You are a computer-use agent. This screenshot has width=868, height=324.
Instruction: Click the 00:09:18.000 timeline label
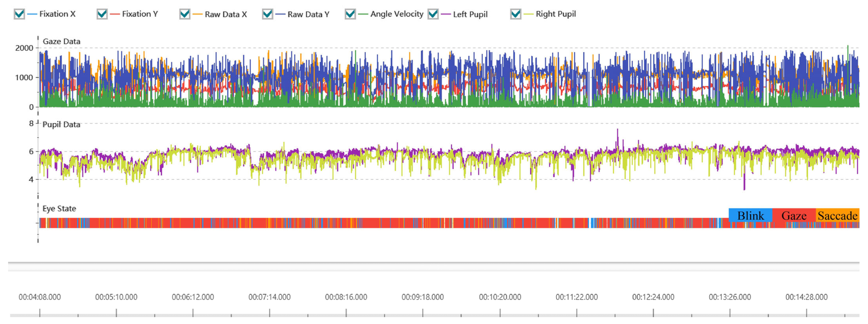(423, 297)
